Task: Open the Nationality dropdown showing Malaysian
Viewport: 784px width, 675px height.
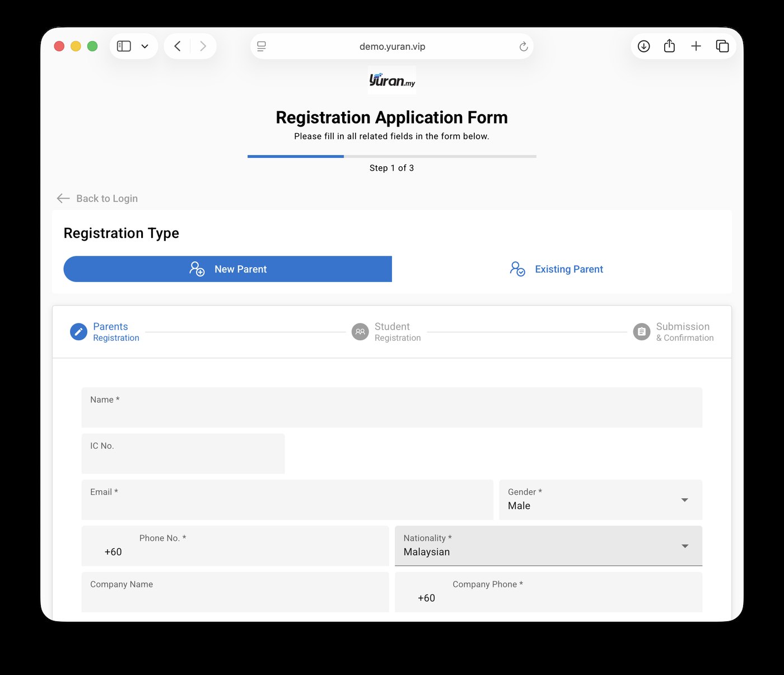Action: 548,546
